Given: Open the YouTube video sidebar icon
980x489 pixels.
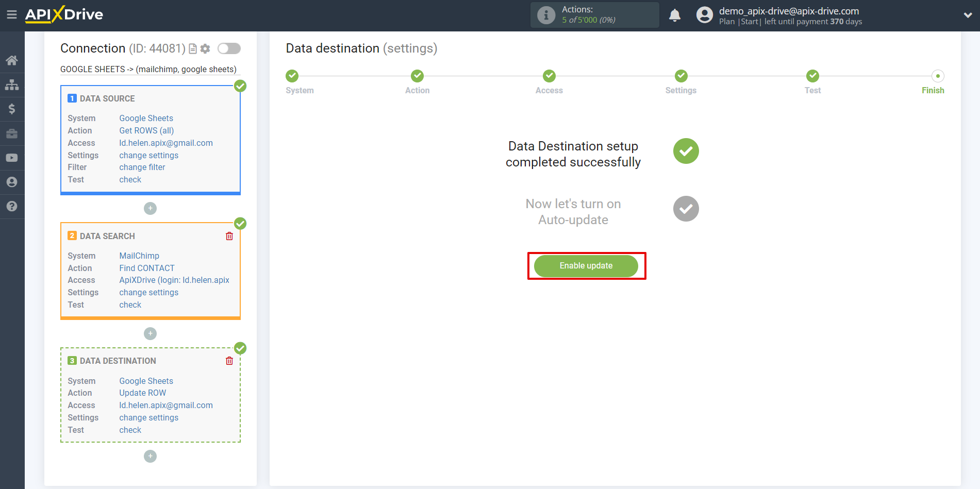Looking at the screenshot, I should click(x=12, y=158).
